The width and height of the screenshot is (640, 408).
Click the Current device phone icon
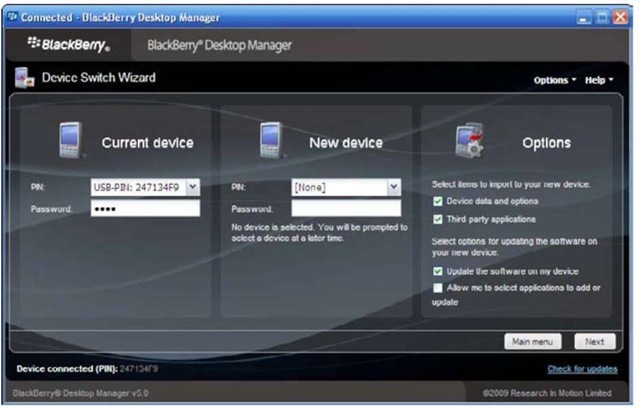tap(72, 140)
